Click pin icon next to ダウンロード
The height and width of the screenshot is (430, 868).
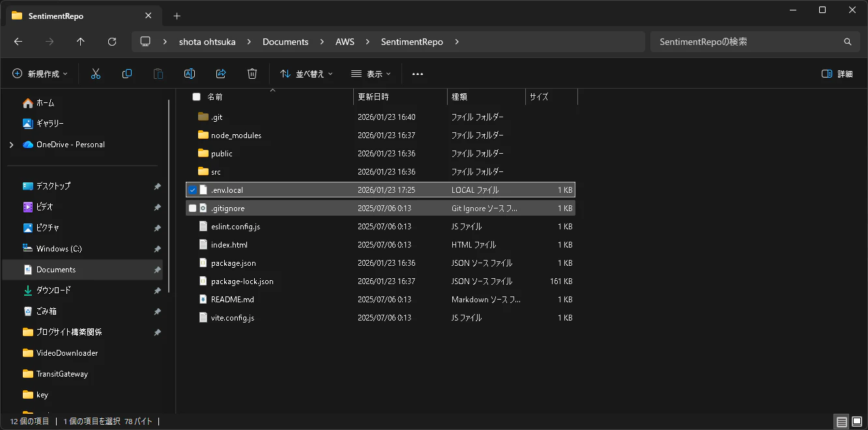click(x=157, y=291)
